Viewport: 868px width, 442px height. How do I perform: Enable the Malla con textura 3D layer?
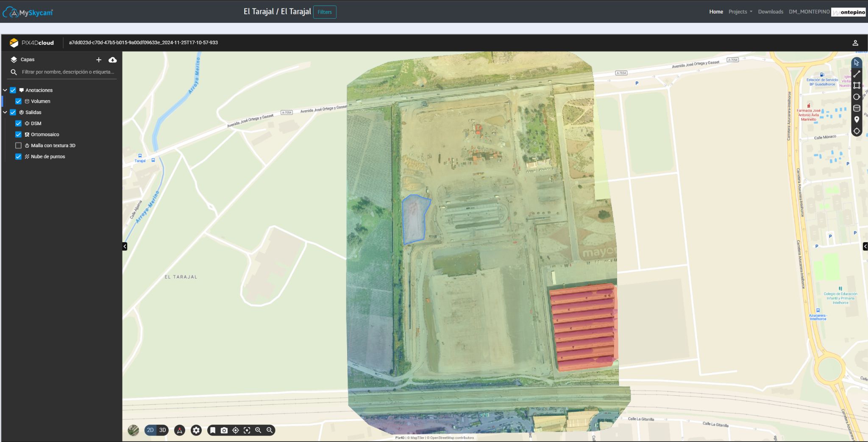point(18,145)
